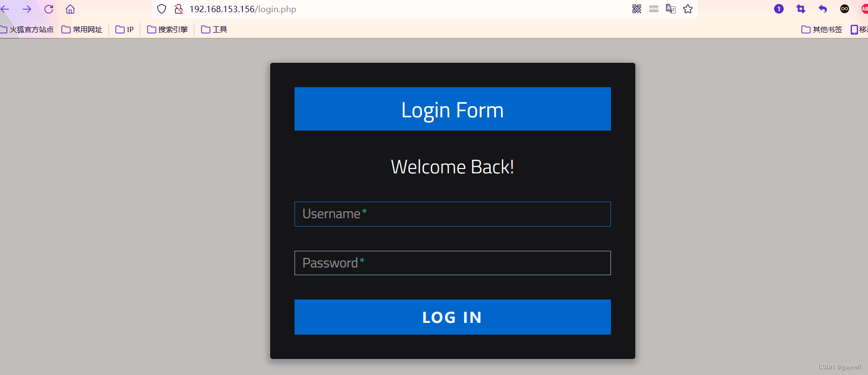Open the QR code generator icon

pos(637,9)
